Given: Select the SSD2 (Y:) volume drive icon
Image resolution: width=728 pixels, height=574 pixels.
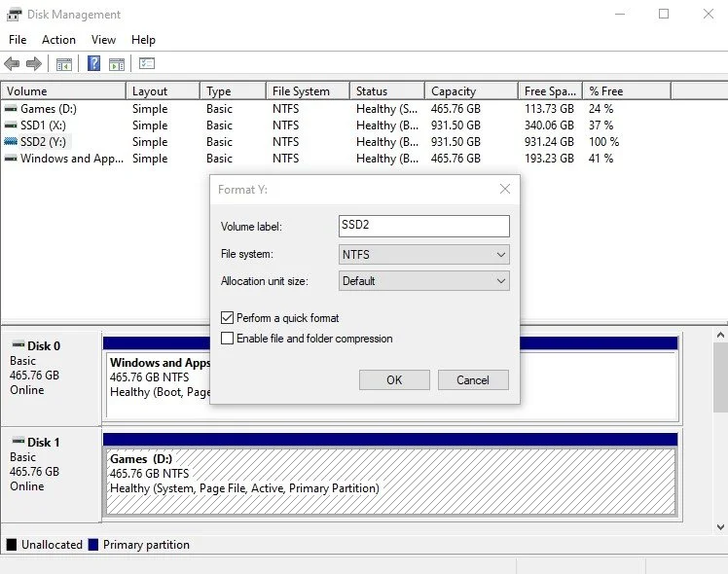Looking at the screenshot, I should (x=11, y=141).
